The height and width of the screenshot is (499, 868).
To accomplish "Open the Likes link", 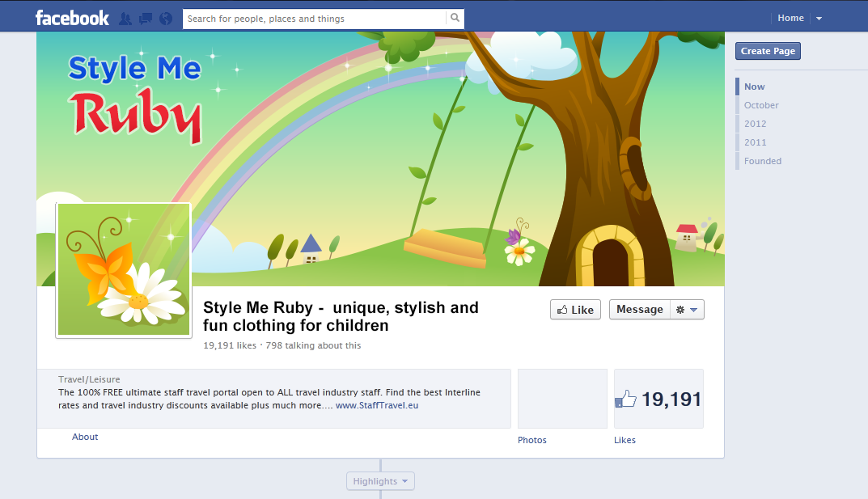I will click(625, 440).
